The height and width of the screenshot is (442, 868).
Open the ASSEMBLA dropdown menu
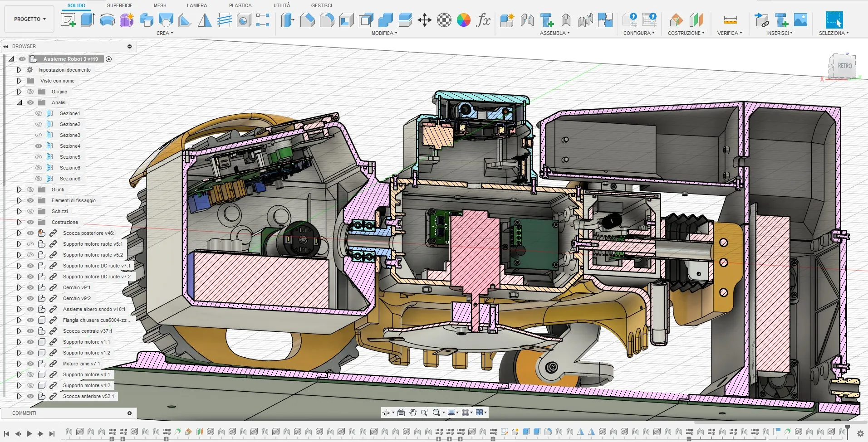pos(555,33)
